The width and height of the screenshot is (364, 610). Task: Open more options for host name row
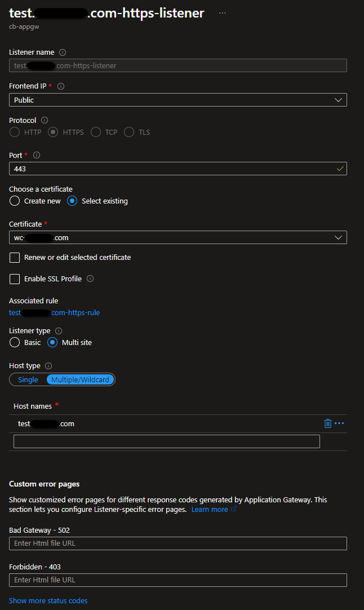coord(339,423)
